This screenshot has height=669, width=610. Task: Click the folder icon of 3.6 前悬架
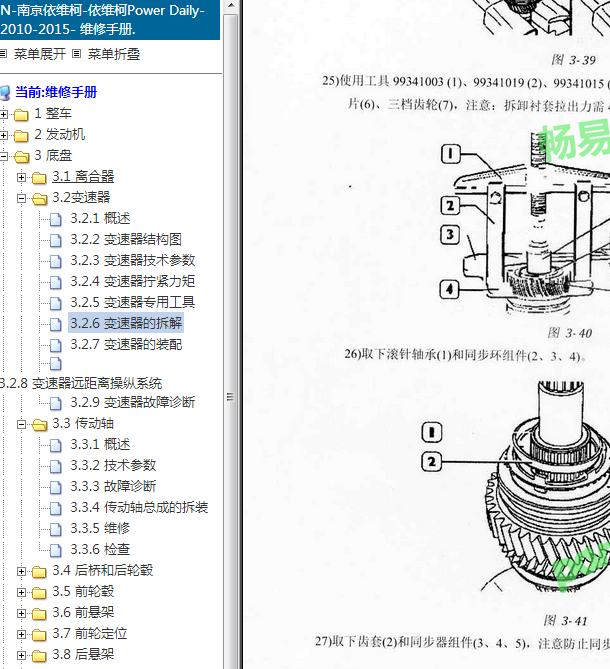point(39,614)
